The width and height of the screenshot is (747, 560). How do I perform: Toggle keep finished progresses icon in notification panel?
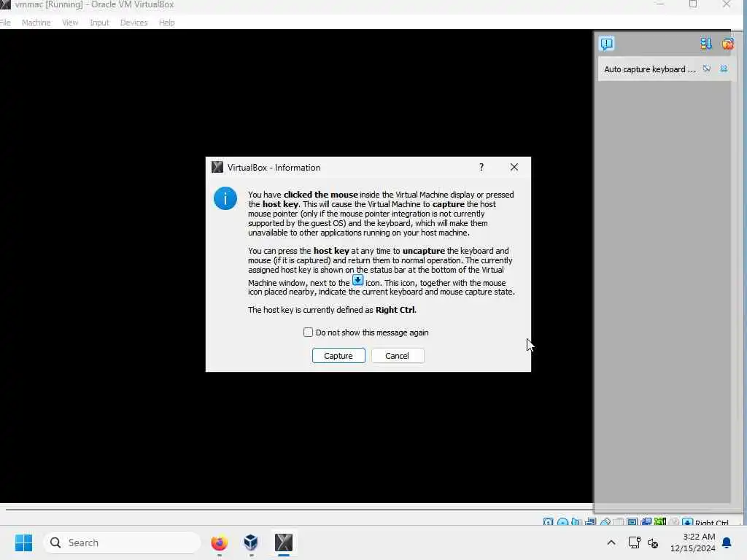click(x=706, y=44)
